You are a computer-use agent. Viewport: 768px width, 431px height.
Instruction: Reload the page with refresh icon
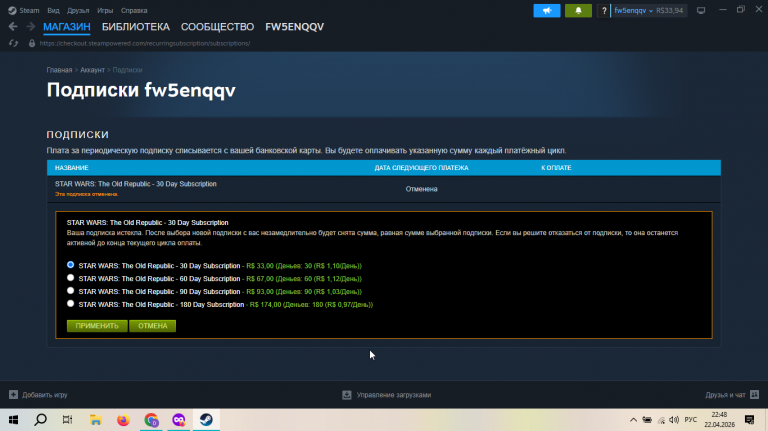click(x=13, y=44)
